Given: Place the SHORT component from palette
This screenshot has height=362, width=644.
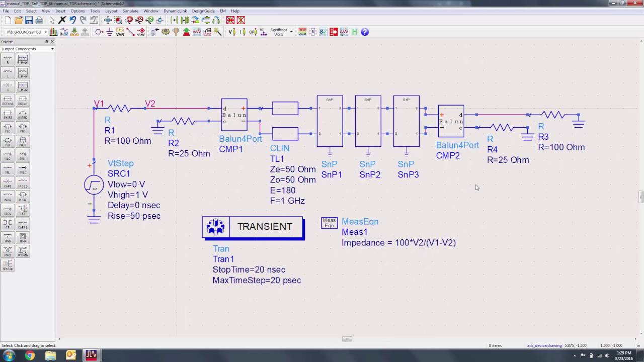Looking at the screenshot, I should coord(8,114).
